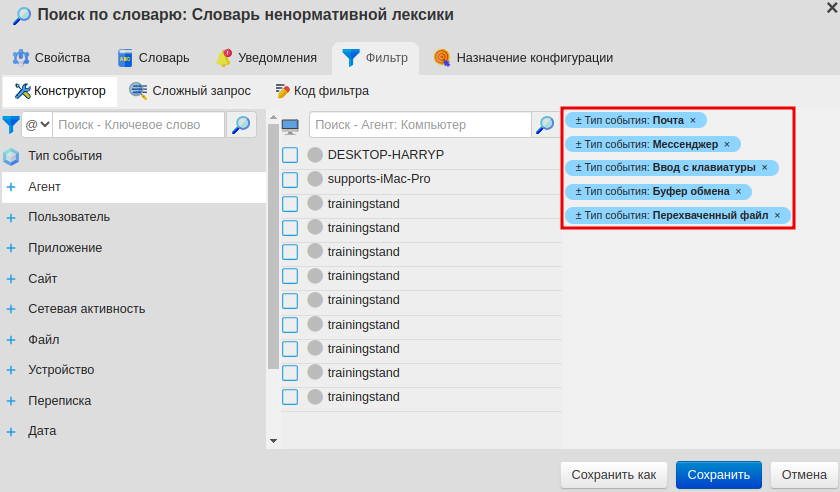Expand the 'Пользователь' filter category

pyautogui.click(x=11, y=217)
